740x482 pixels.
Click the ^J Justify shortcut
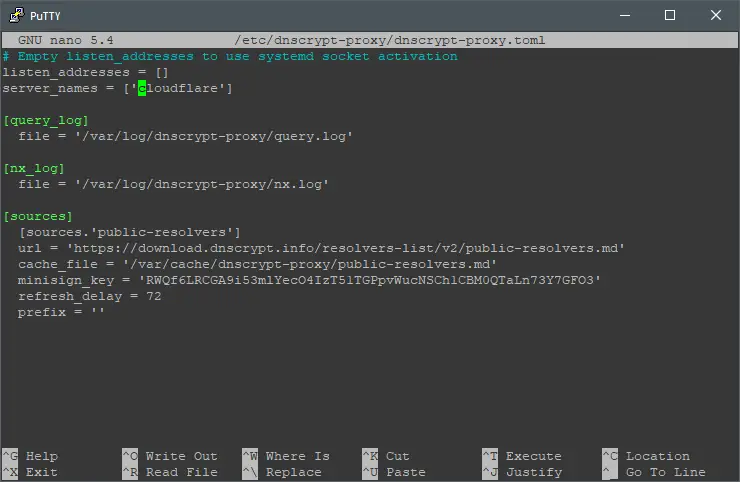pos(522,472)
